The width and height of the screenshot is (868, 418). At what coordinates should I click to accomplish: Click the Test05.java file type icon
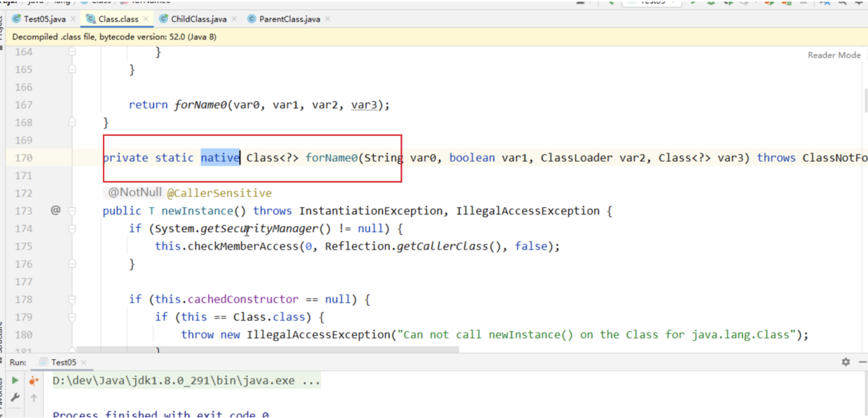tap(17, 19)
